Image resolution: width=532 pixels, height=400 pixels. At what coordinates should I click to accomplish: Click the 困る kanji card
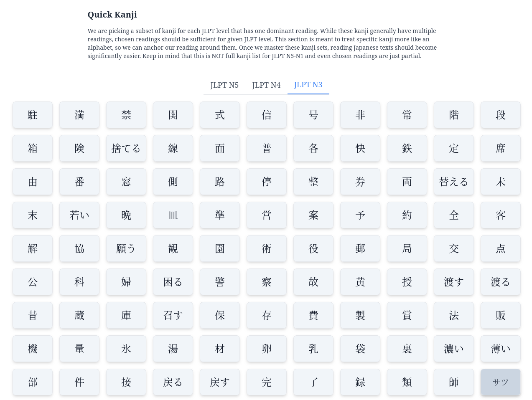tap(173, 282)
